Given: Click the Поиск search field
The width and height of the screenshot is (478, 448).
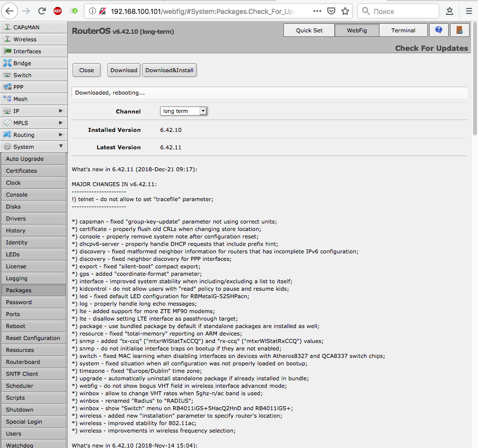Looking at the screenshot, I should click(398, 11).
